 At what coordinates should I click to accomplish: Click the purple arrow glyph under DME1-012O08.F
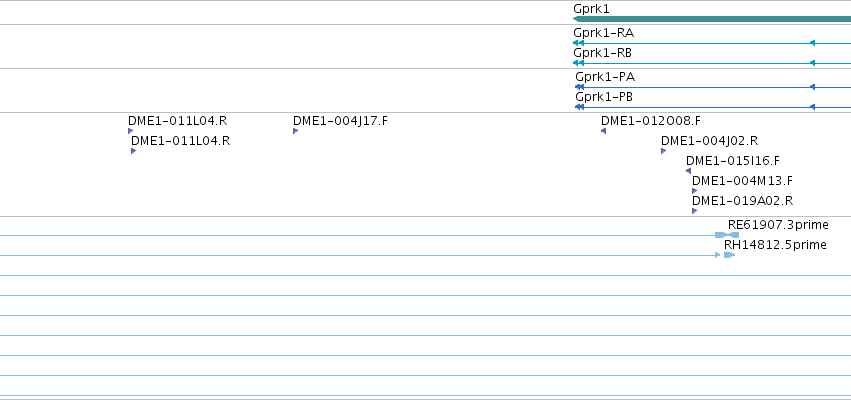(x=604, y=131)
